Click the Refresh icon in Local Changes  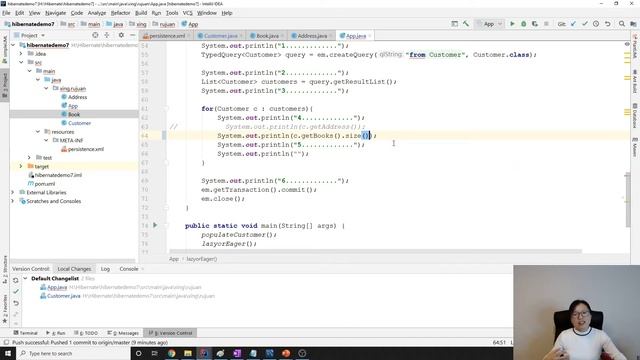tap(16, 280)
